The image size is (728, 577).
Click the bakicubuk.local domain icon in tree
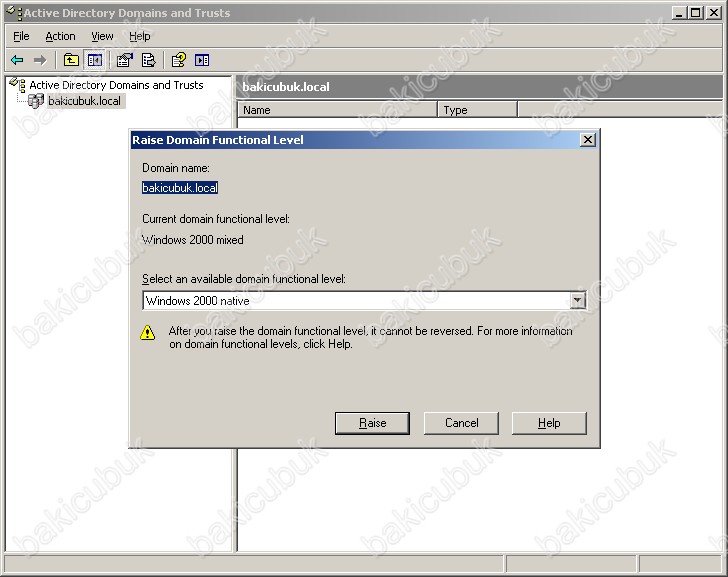36,101
